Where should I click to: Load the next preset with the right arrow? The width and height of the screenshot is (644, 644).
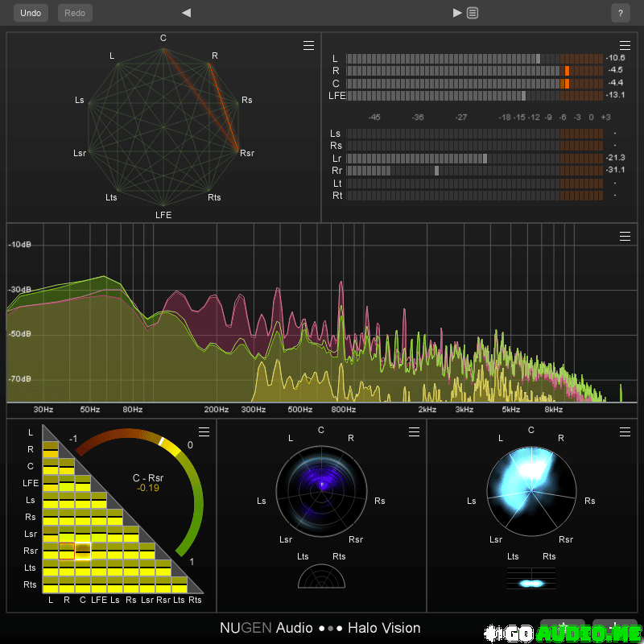(x=457, y=13)
